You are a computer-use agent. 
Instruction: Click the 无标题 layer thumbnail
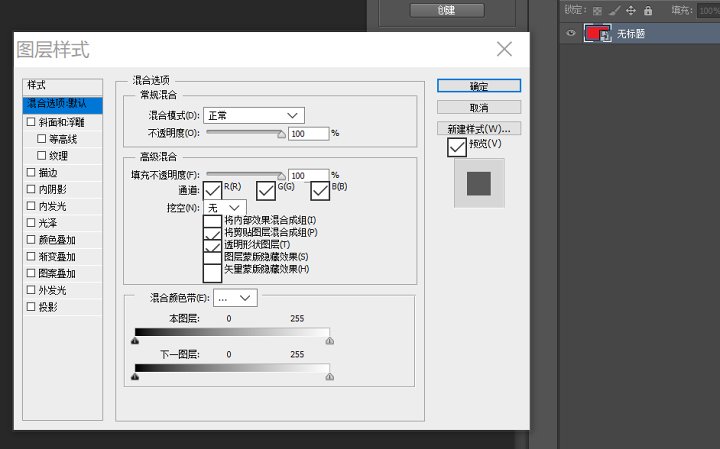coord(598,34)
